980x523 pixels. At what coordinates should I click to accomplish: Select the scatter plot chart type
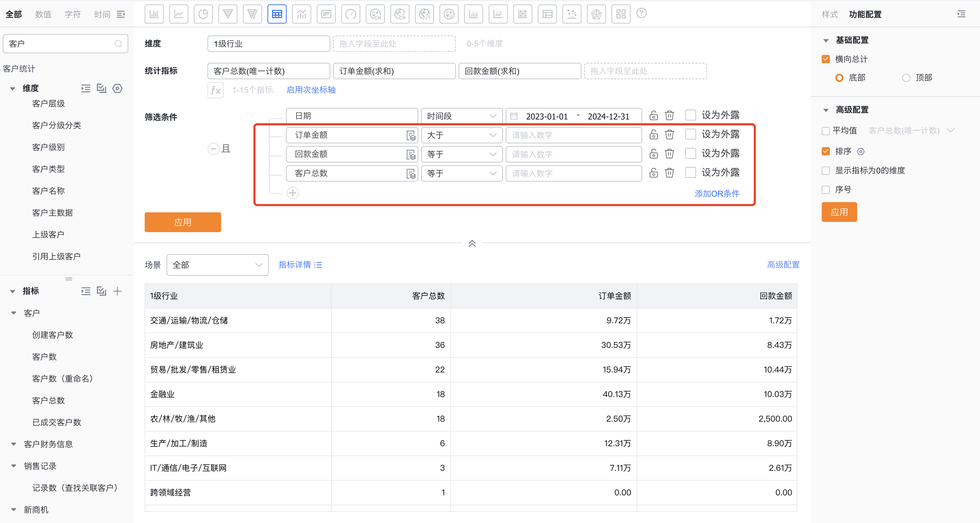coord(572,14)
